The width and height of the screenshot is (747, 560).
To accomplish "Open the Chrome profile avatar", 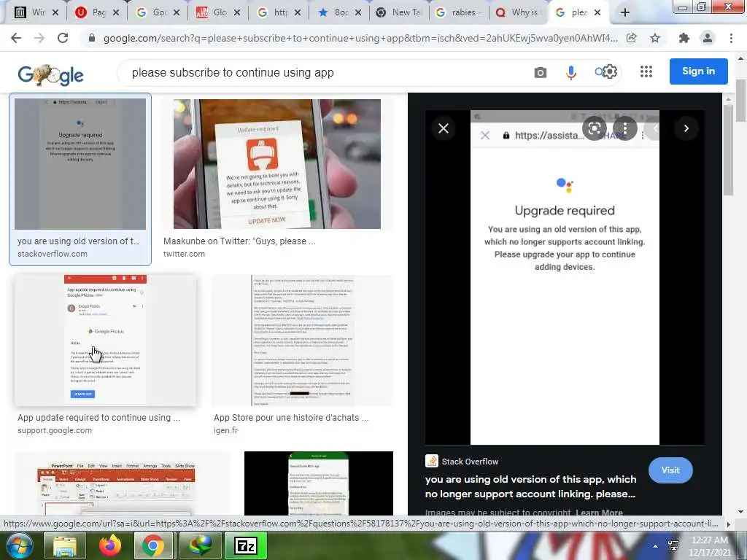I will click(x=708, y=38).
